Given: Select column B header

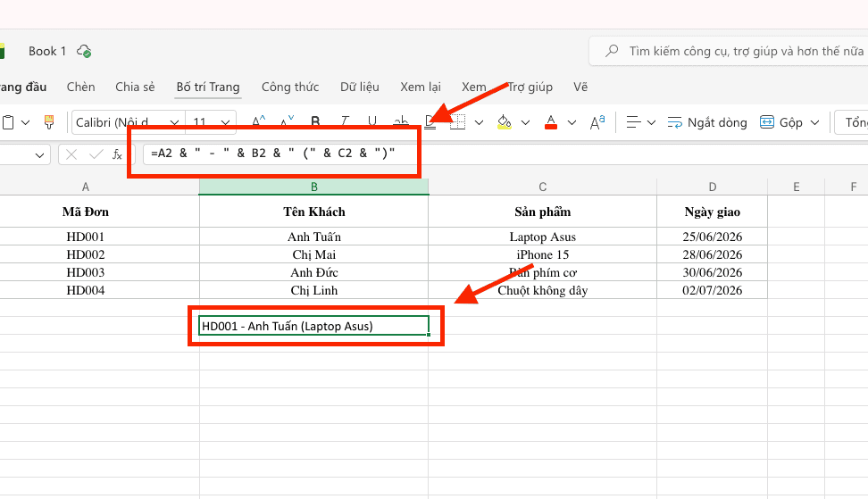Looking at the screenshot, I should [313, 187].
